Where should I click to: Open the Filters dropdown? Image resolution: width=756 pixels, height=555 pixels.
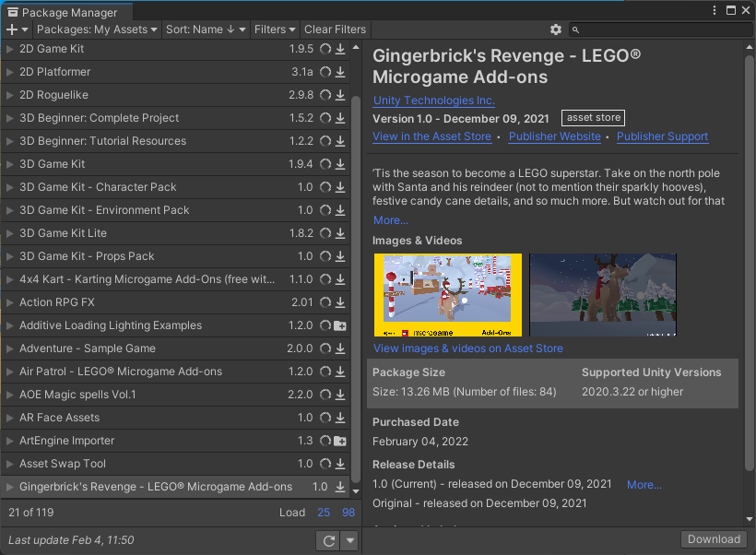(x=275, y=30)
